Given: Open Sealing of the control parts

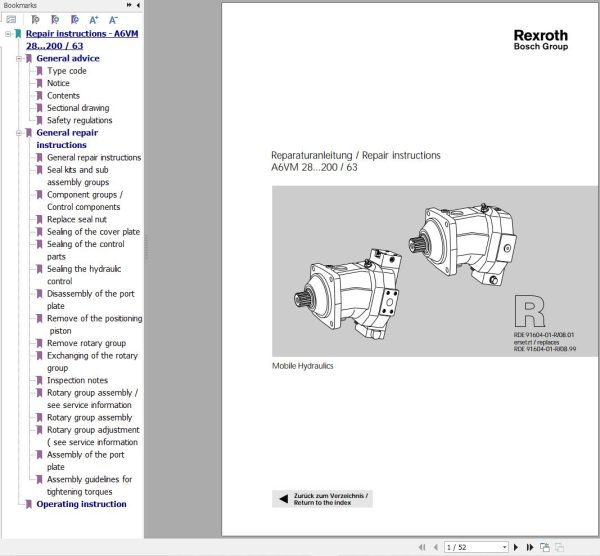Looking at the screenshot, I should pyautogui.click(x=86, y=250).
